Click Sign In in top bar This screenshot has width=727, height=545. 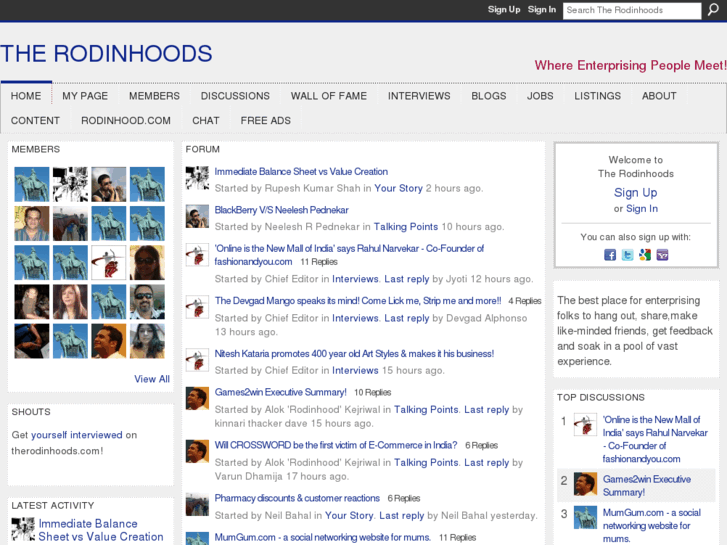[x=542, y=9]
